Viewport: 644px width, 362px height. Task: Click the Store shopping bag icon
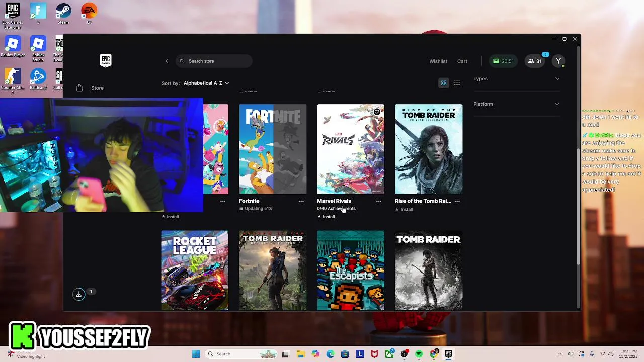click(79, 88)
